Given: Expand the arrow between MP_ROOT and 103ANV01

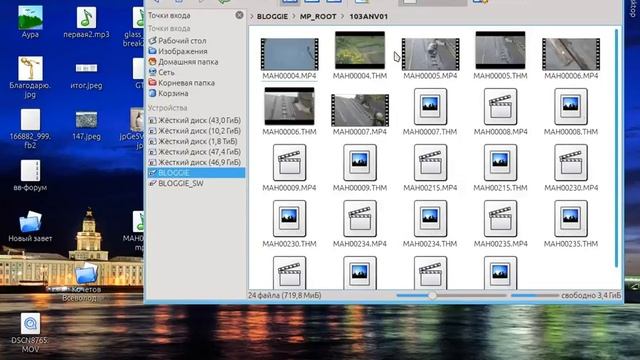Looking at the screenshot, I should [343, 17].
